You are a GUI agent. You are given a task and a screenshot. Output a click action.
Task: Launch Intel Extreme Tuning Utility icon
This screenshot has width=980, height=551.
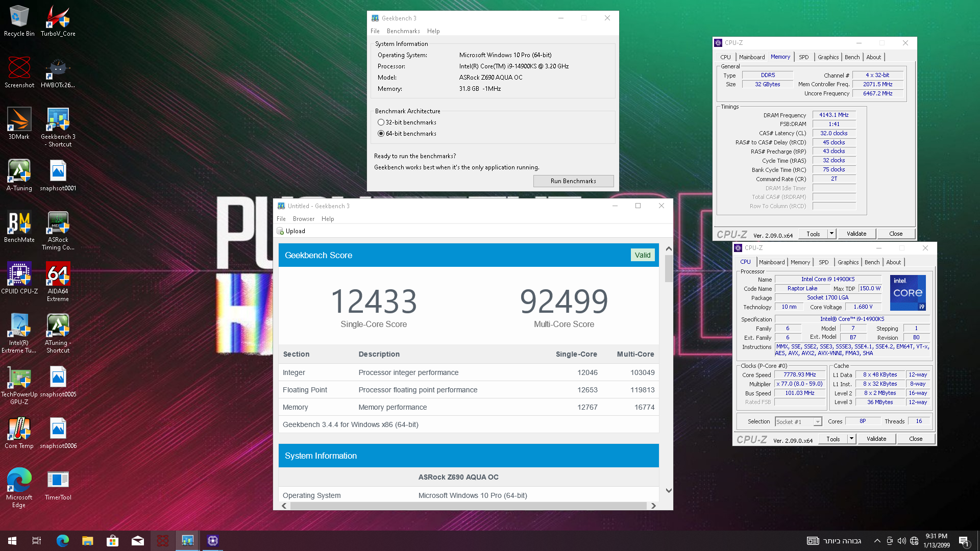pos(19,334)
